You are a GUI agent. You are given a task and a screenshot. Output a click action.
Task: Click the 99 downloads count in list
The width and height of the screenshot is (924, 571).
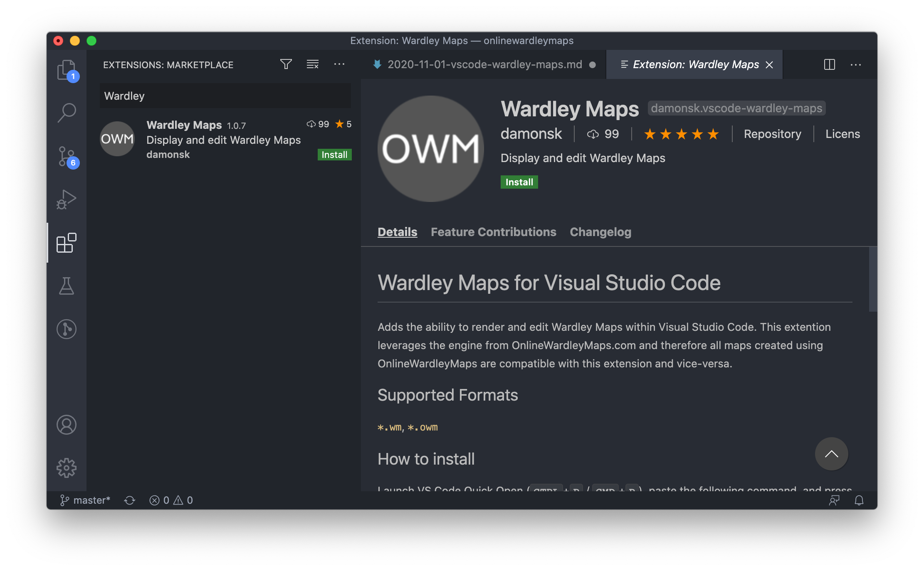point(318,124)
